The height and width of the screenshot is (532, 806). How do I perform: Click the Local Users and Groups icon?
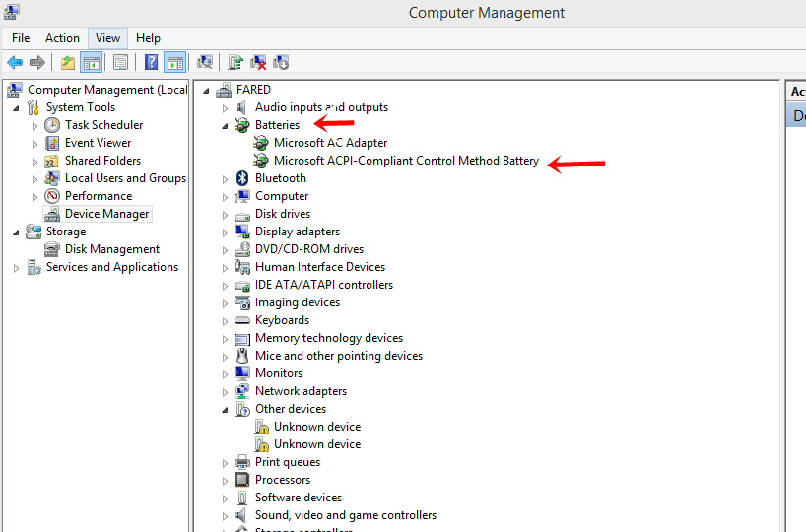click(52, 178)
